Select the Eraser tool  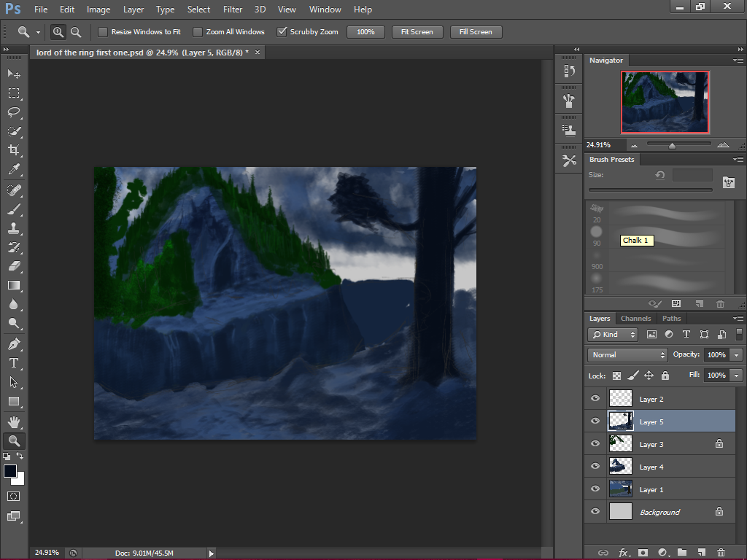coord(14,266)
